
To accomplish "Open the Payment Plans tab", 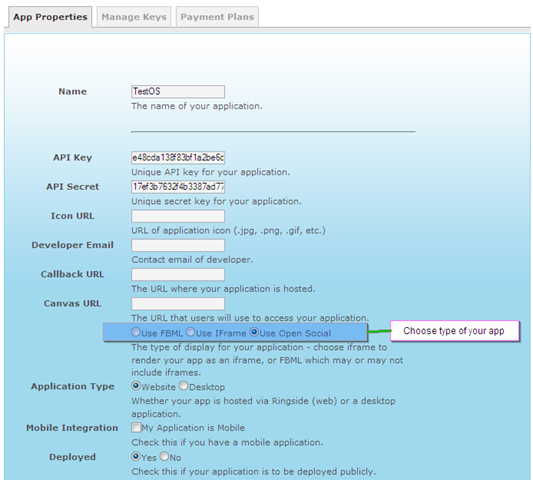I will pyautogui.click(x=217, y=17).
